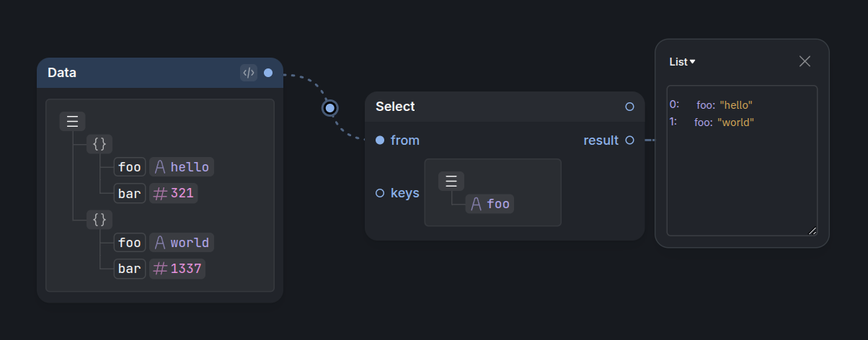
Task: Select the 'bar' key with value 1337
Action: click(130, 269)
